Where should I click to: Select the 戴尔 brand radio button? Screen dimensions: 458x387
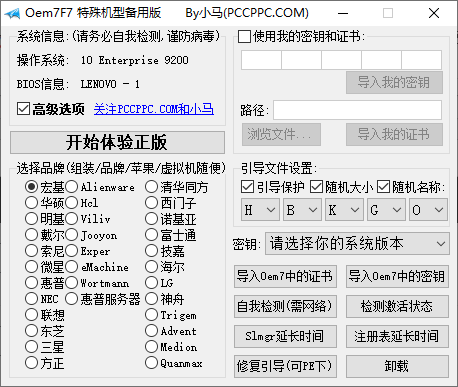(31, 235)
